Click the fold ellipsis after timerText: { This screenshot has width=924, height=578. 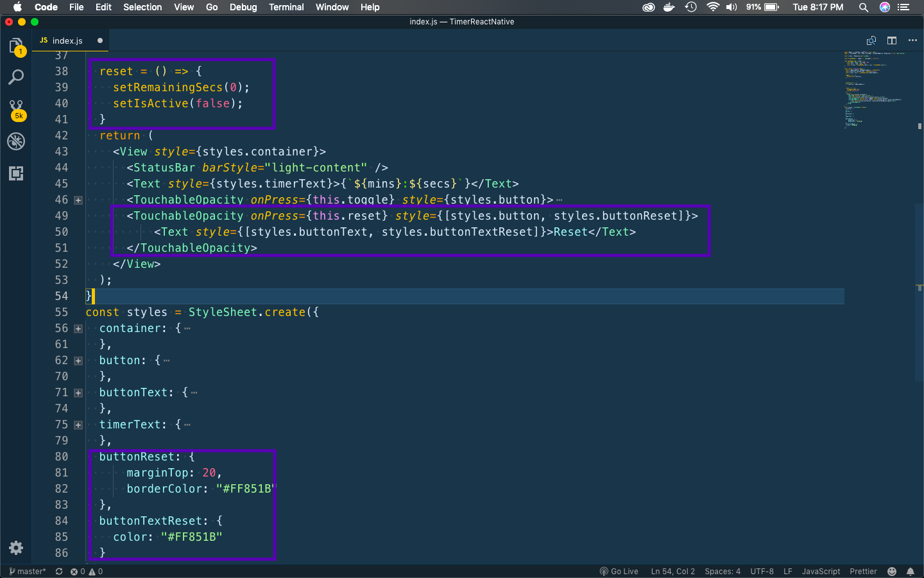pos(187,425)
